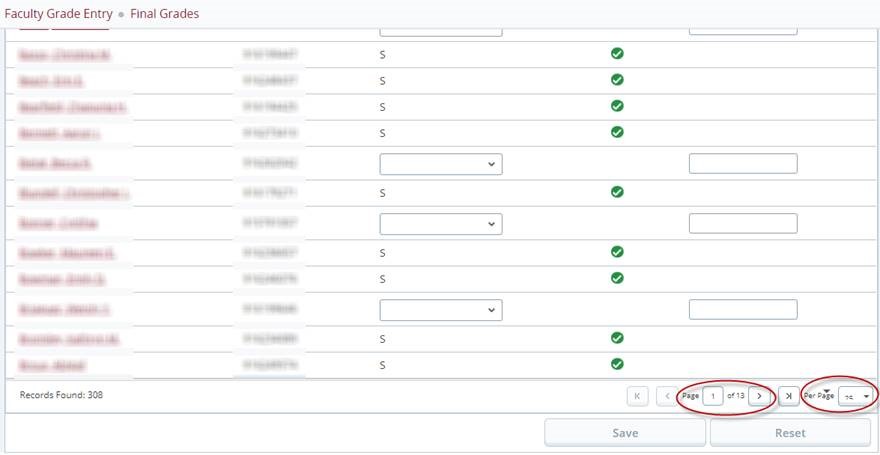Click the second green checkmark from the top
The width and height of the screenshot is (880, 455).
tap(617, 79)
